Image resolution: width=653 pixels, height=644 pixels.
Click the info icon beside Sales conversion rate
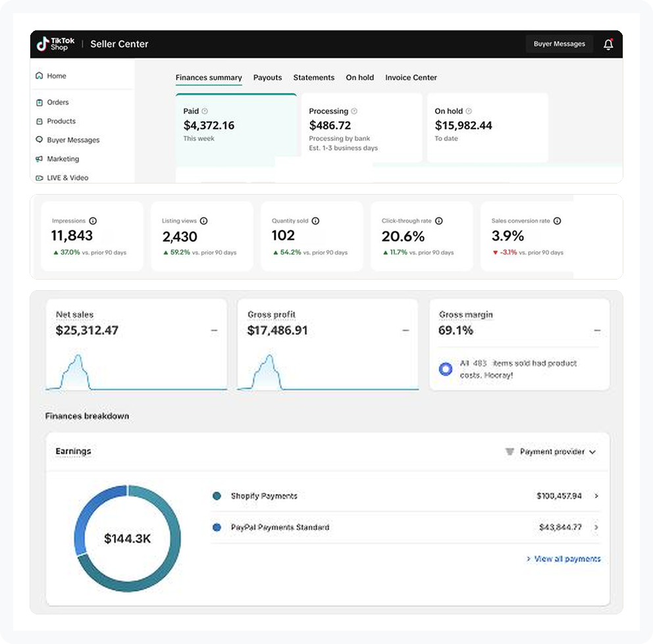click(x=557, y=220)
